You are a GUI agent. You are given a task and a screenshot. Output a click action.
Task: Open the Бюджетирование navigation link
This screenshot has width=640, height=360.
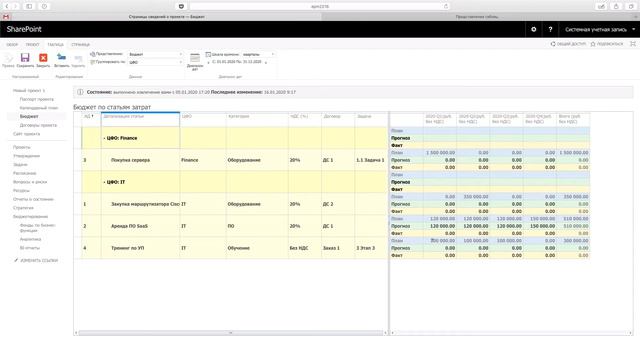point(31,217)
